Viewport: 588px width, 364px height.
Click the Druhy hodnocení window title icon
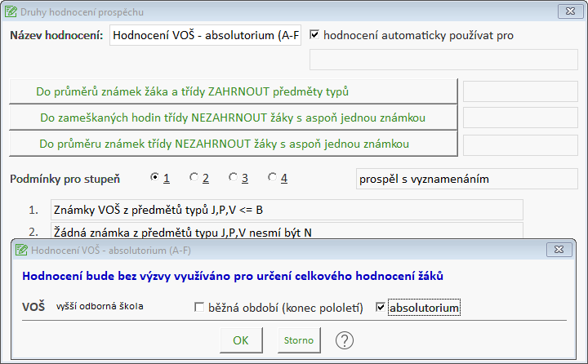[x=11, y=11]
